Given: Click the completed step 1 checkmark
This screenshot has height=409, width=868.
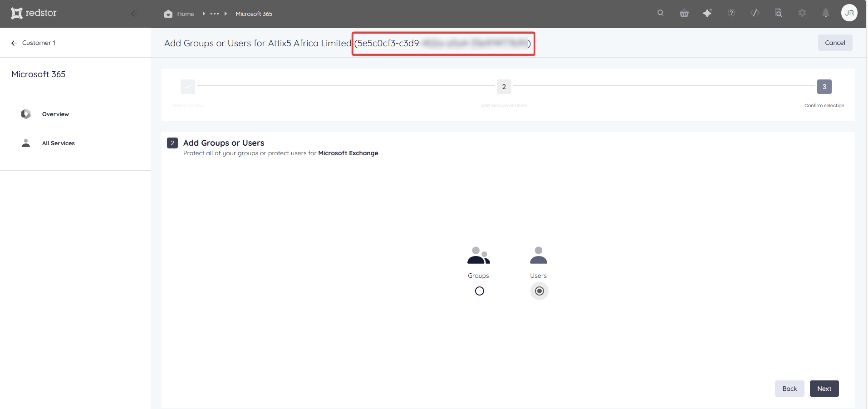Looking at the screenshot, I should tap(188, 87).
